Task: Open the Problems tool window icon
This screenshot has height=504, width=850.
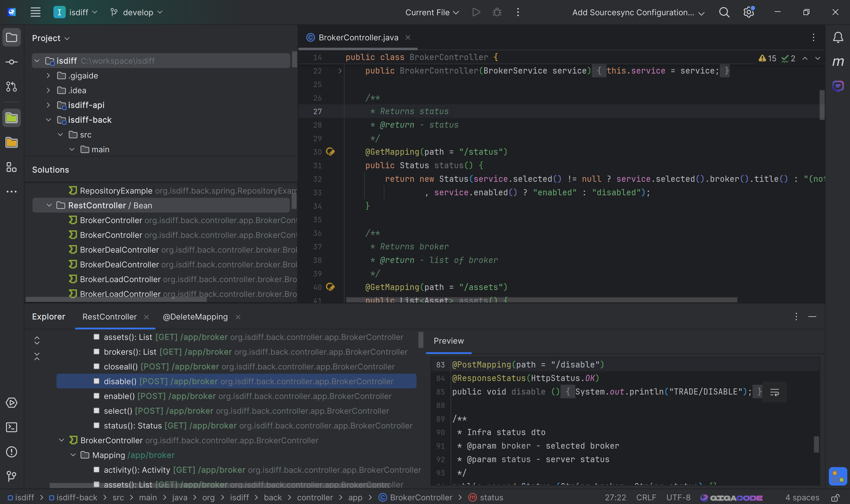Action: [x=12, y=452]
